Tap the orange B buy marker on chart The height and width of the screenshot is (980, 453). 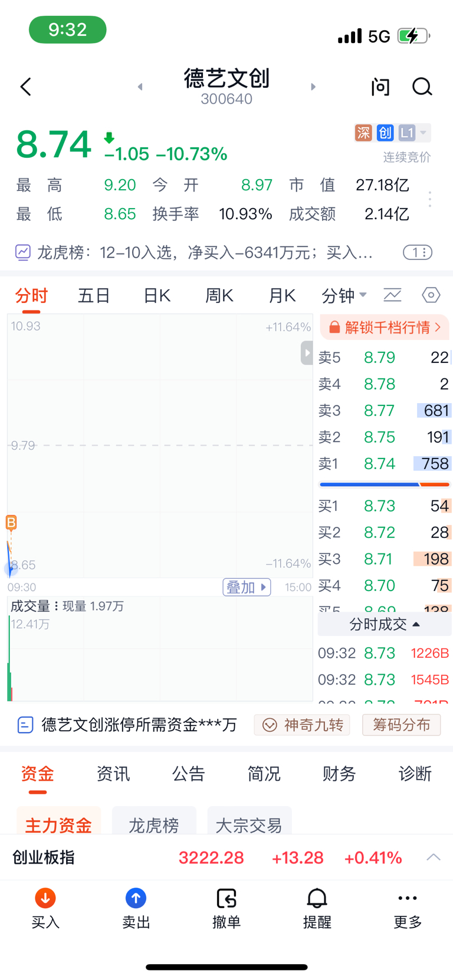(11, 522)
